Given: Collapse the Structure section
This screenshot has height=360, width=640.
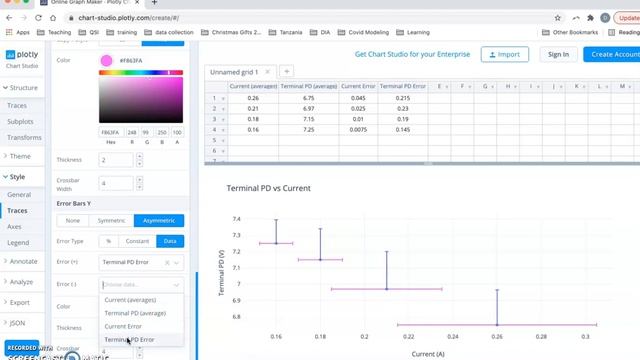Looking at the screenshot, I should 20,88.
